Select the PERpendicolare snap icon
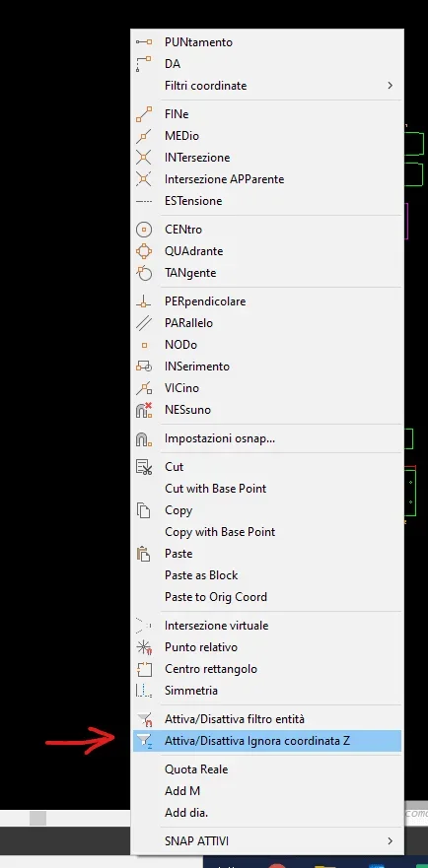 point(144,301)
